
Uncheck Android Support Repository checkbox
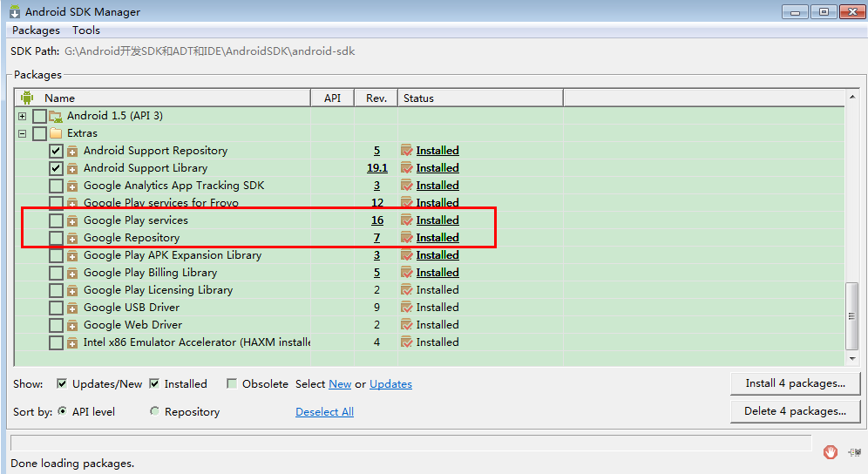tap(56, 151)
